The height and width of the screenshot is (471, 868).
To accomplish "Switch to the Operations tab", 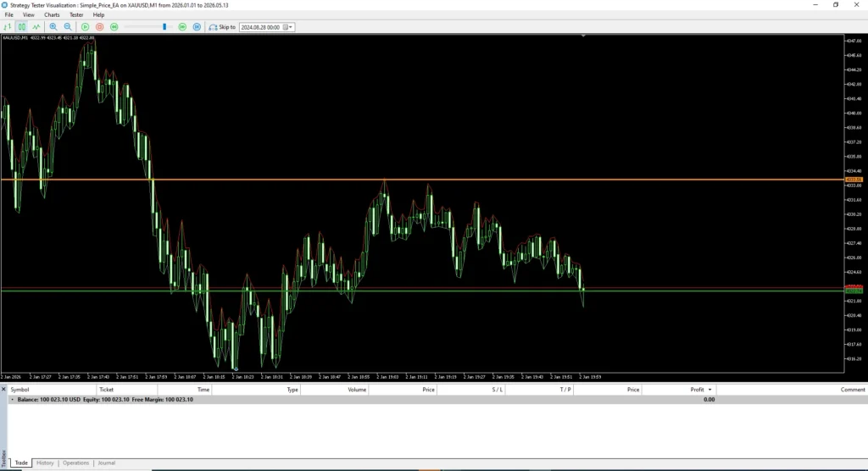I will (75, 463).
